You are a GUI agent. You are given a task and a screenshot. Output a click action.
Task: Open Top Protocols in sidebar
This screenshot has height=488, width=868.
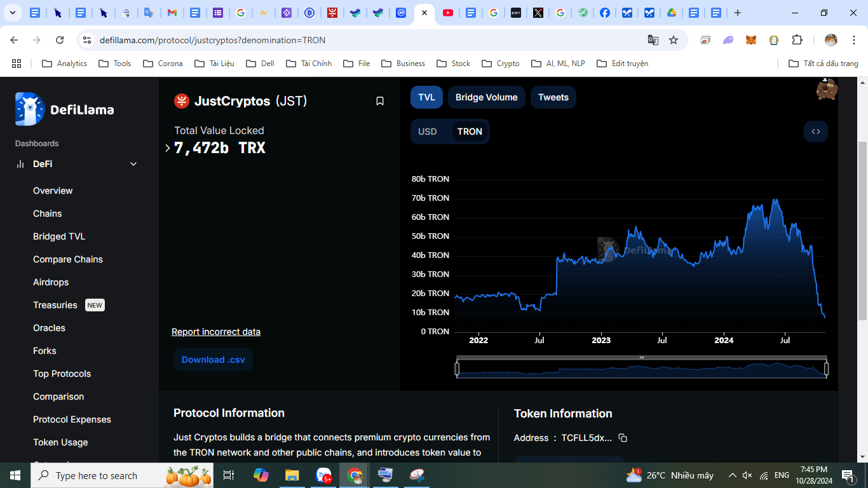point(62,374)
